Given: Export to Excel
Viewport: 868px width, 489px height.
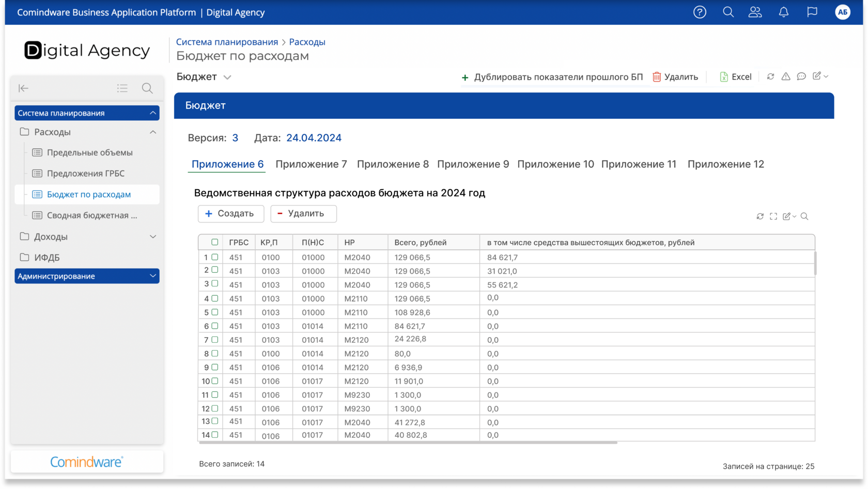Looking at the screenshot, I should tap(736, 77).
